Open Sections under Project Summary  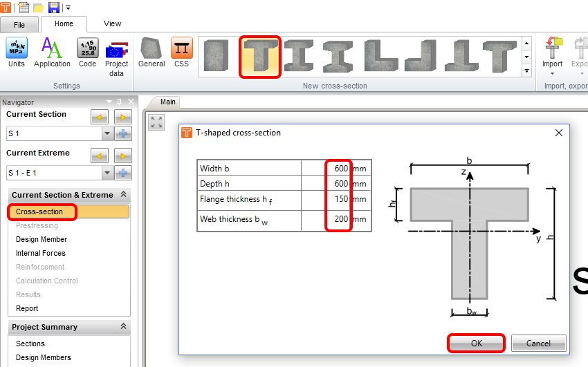30,344
